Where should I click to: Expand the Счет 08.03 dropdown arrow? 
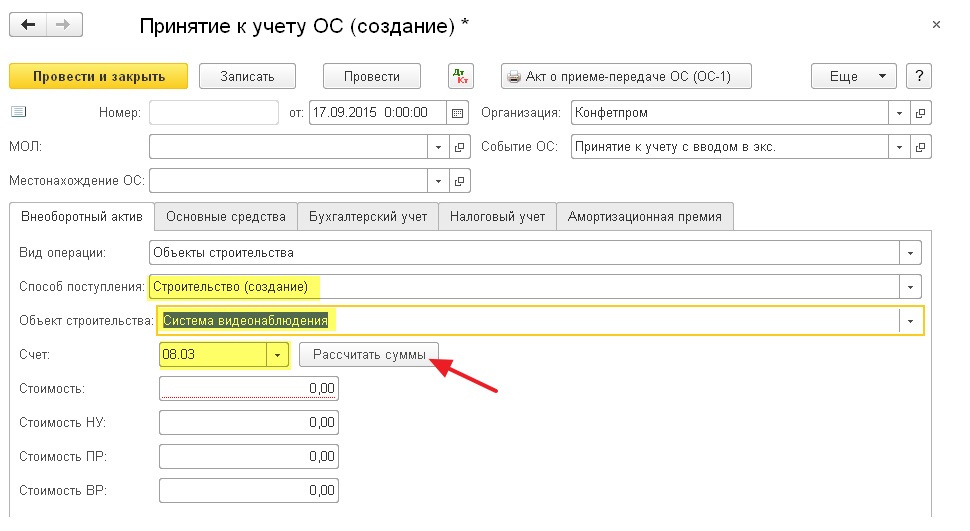pos(277,355)
